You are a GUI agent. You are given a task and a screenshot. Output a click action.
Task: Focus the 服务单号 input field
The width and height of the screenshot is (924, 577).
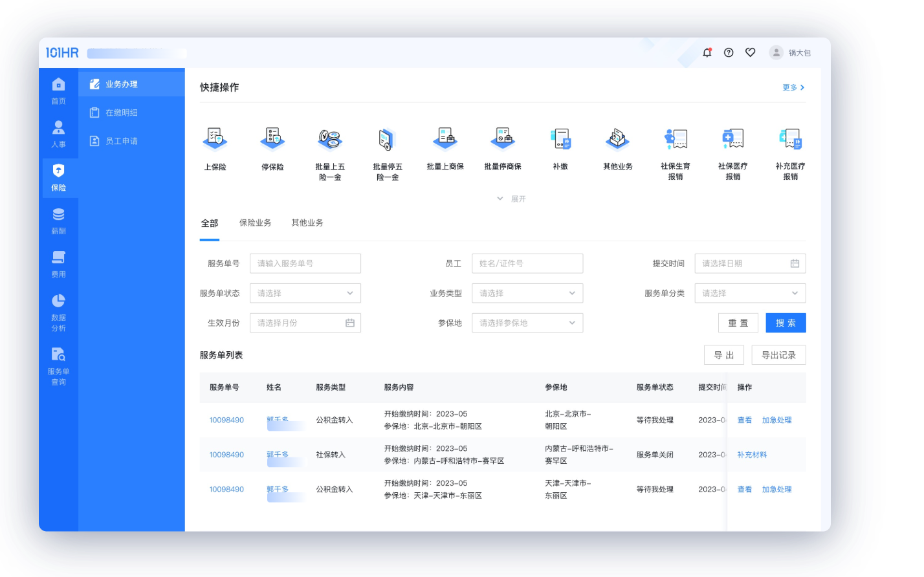coord(305,263)
